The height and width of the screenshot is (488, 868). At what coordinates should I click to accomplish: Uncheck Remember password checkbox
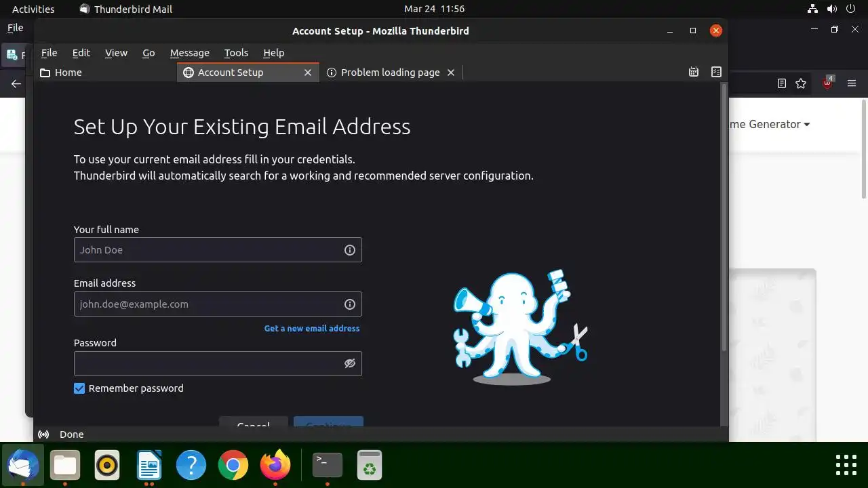click(x=79, y=388)
